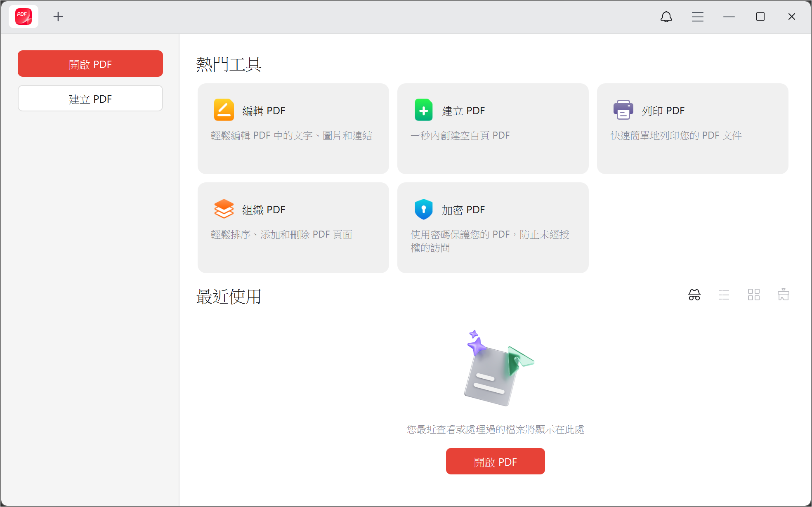This screenshot has width=812, height=507.
Task: Switch recent files to list view
Action: [724, 295]
